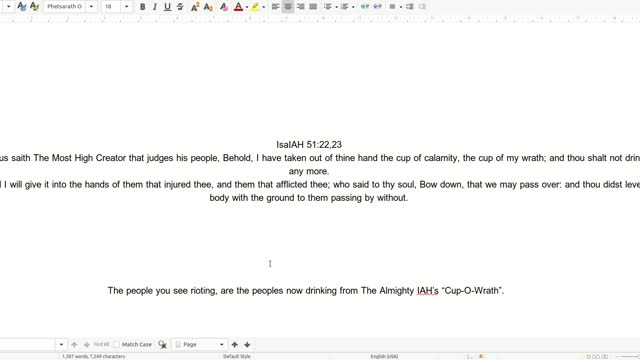The width and height of the screenshot is (640, 360).
Task: Enable the Match Case checkbox
Action: point(116,344)
